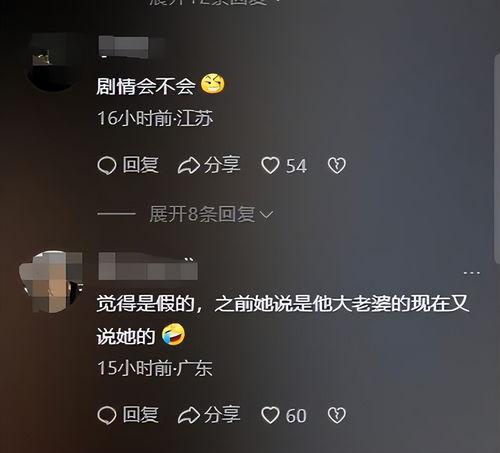The height and width of the screenshot is (453, 500).
Task: Click reply bubble icon on 剧情会不会 comment
Action: click(107, 166)
